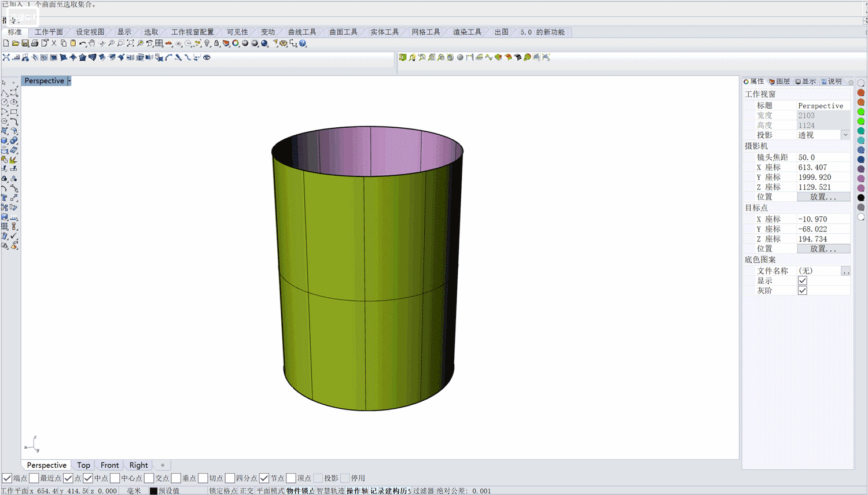The height and width of the screenshot is (495, 868).
Task: Select the Pan hand tool
Action: (92, 43)
